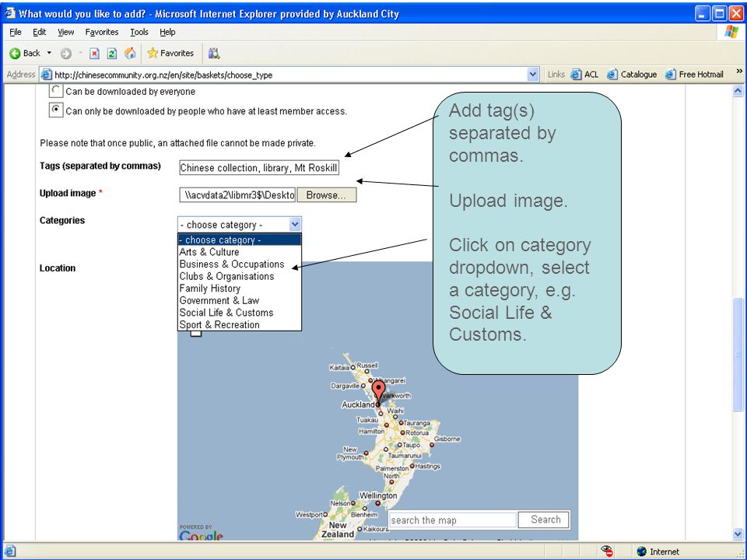The height and width of the screenshot is (560, 747).
Task: Open the Back history dropdown arrow
Action: 49,53
